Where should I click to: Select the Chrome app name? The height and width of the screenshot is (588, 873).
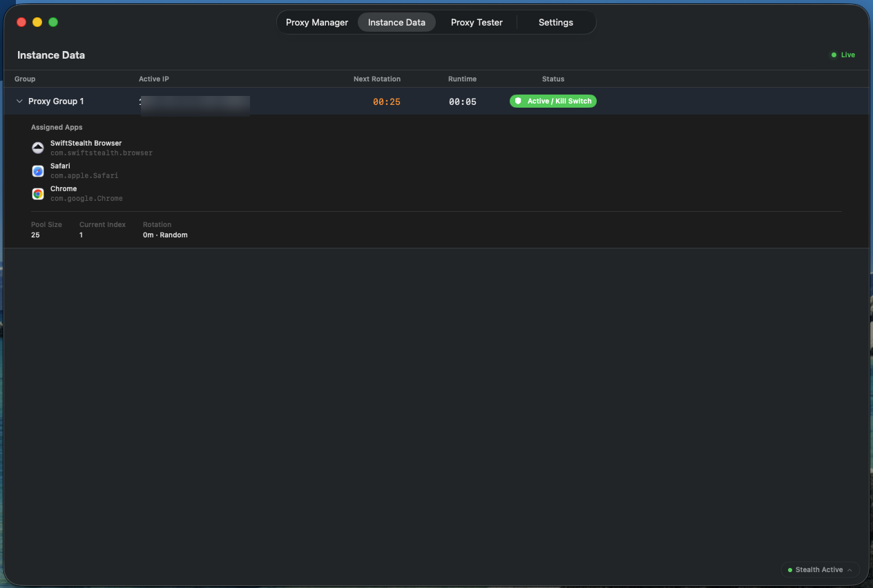pos(64,188)
